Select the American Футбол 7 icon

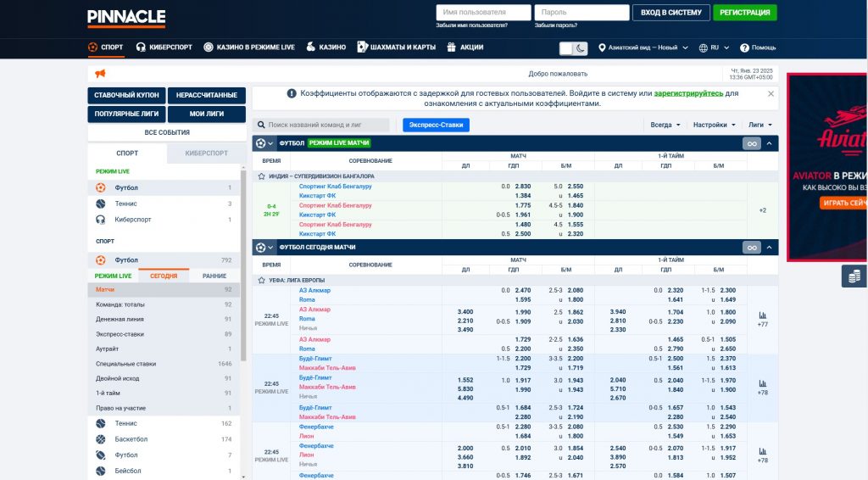point(100,455)
